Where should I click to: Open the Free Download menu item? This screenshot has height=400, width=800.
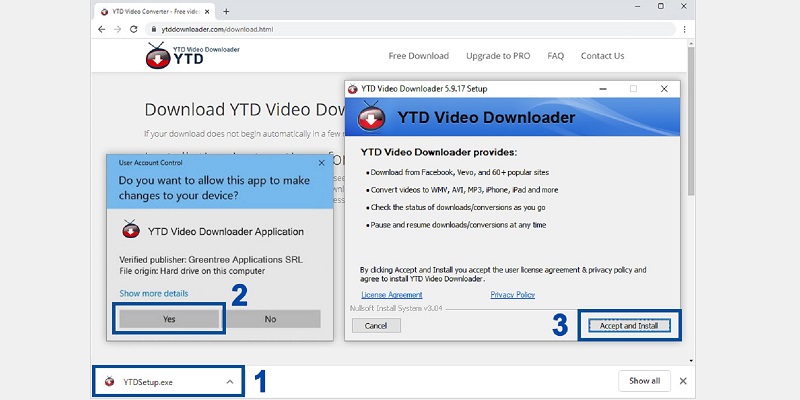coord(418,56)
